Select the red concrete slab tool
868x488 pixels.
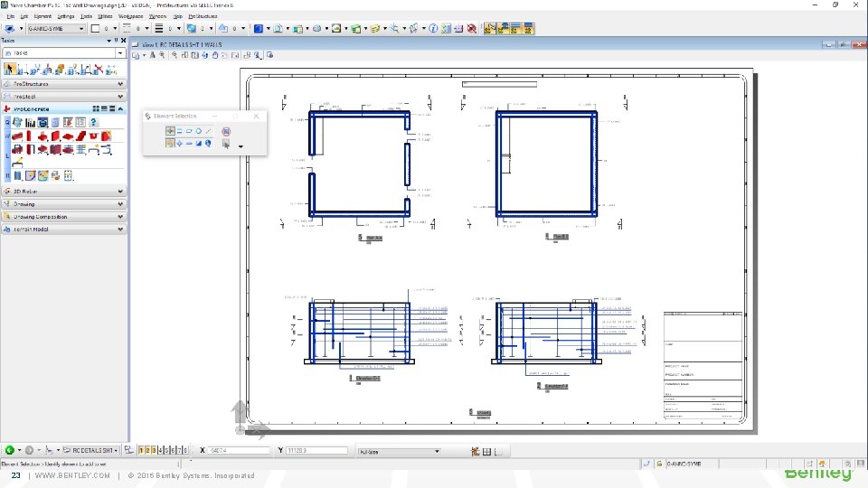(x=68, y=136)
